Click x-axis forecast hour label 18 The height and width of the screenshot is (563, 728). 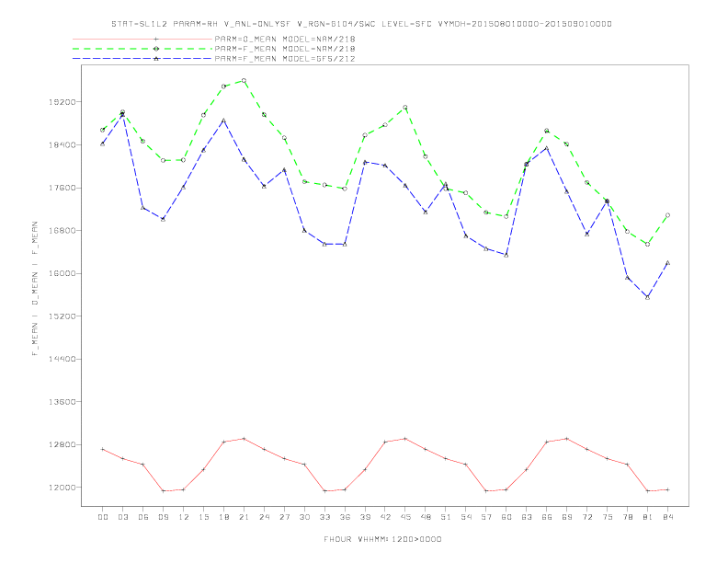click(x=223, y=517)
